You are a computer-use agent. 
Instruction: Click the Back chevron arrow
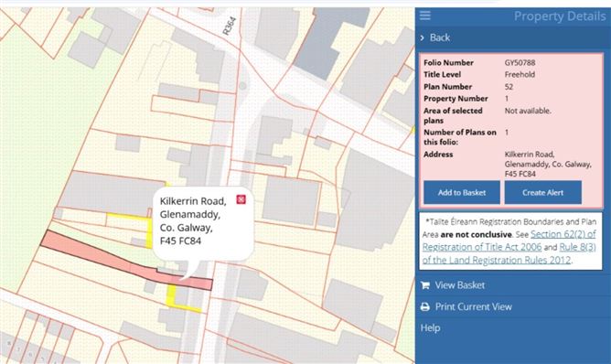point(423,37)
